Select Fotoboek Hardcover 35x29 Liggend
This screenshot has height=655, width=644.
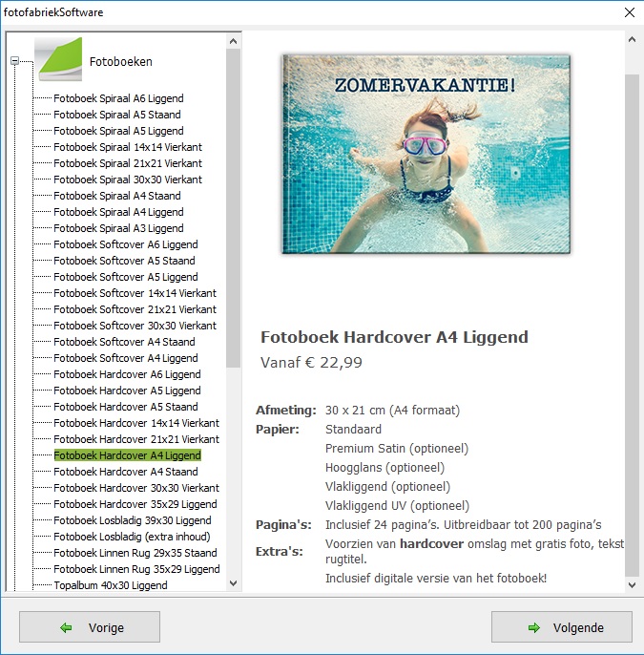(x=135, y=504)
